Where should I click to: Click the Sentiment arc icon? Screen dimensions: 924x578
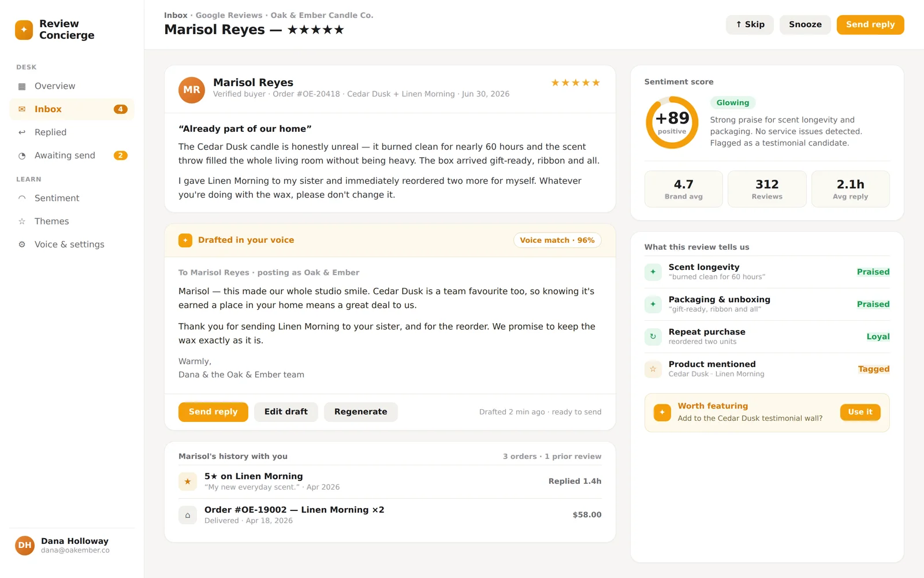pyautogui.click(x=22, y=198)
